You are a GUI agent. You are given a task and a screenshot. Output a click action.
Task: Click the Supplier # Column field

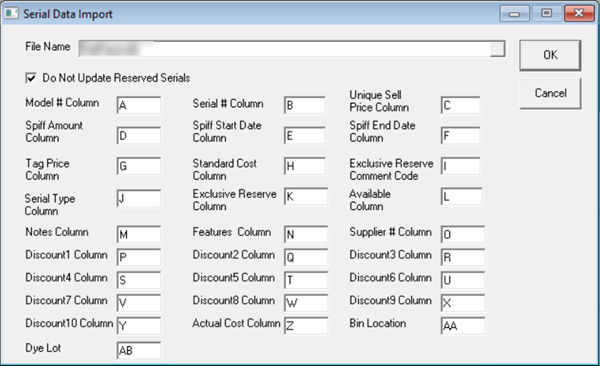pos(463,234)
